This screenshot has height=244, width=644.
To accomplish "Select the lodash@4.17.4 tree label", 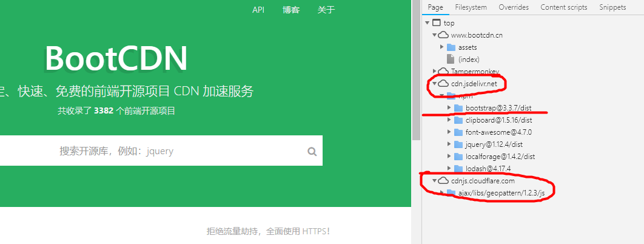I will [488, 168].
